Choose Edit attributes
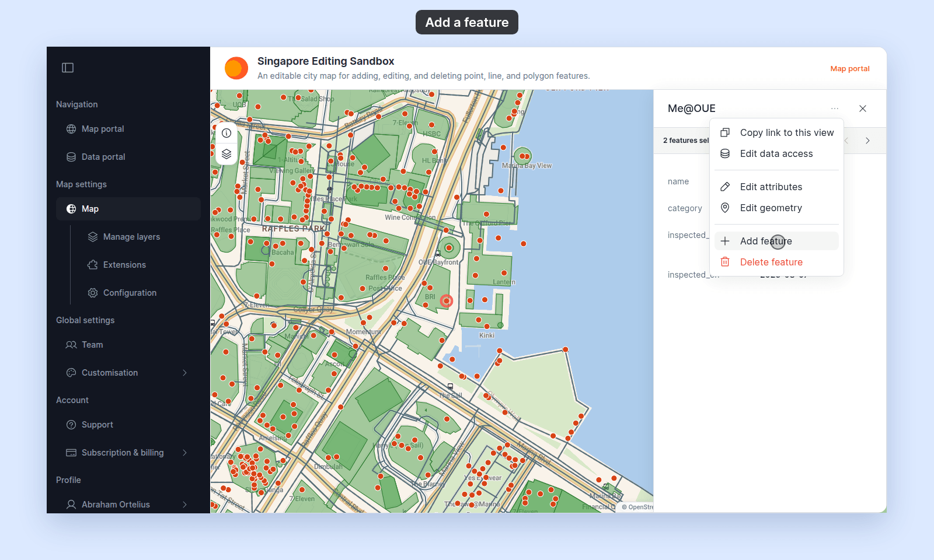Image resolution: width=934 pixels, height=560 pixels. (x=776, y=187)
